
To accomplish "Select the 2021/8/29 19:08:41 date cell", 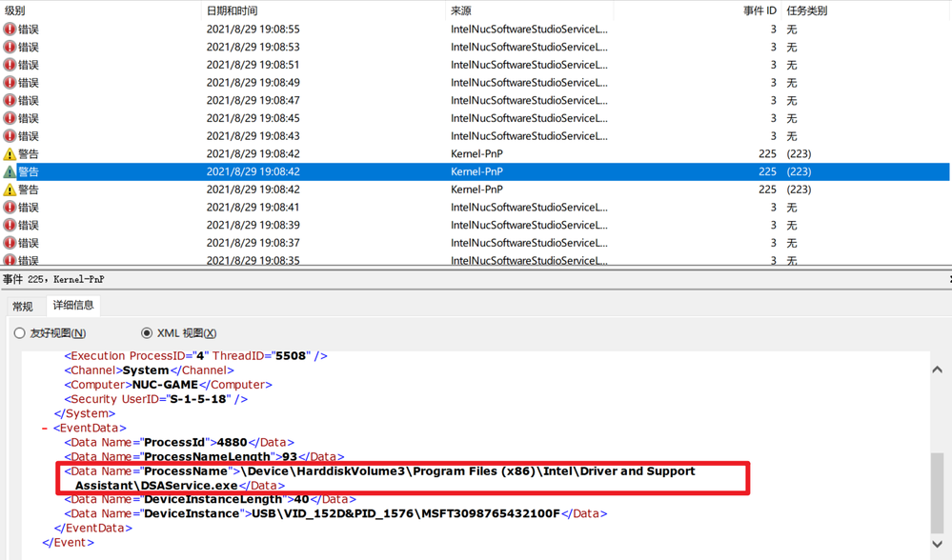I will click(253, 208).
